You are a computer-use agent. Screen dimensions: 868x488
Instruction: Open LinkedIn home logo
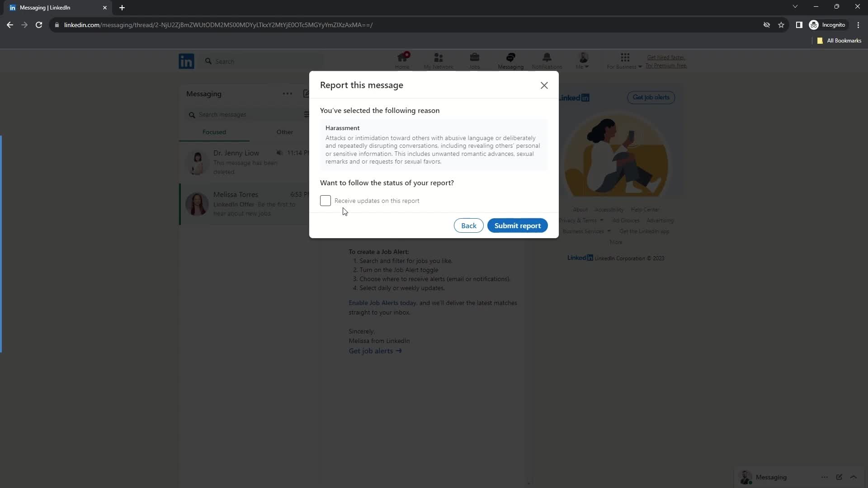point(186,61)
